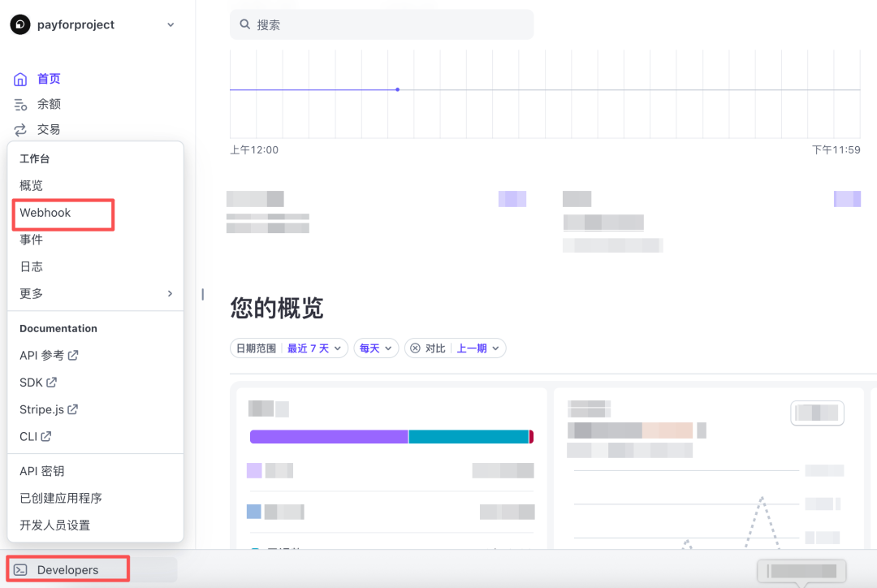
Task: Select the 余额 balance icon
Action: [x=21, y=104]
